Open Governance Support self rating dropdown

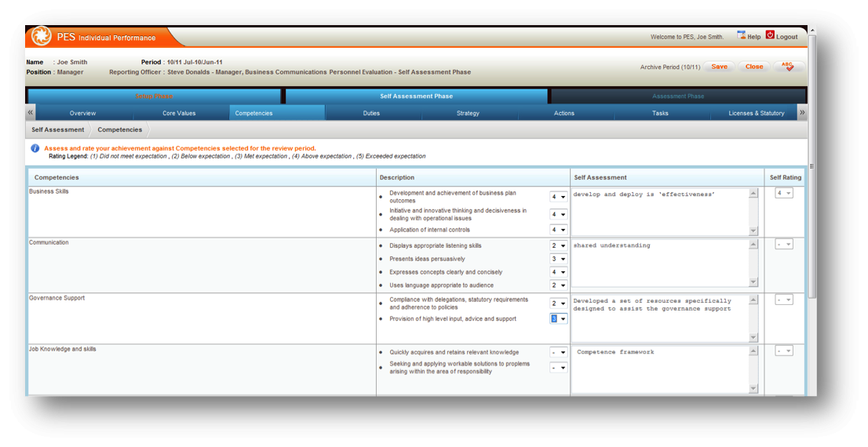click(x=784, y=300)
